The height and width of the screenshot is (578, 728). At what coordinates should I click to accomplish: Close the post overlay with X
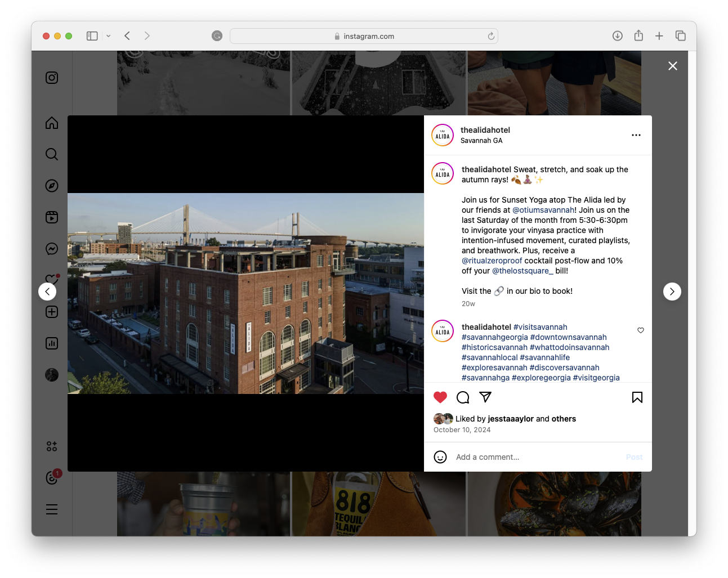(673, 66)
